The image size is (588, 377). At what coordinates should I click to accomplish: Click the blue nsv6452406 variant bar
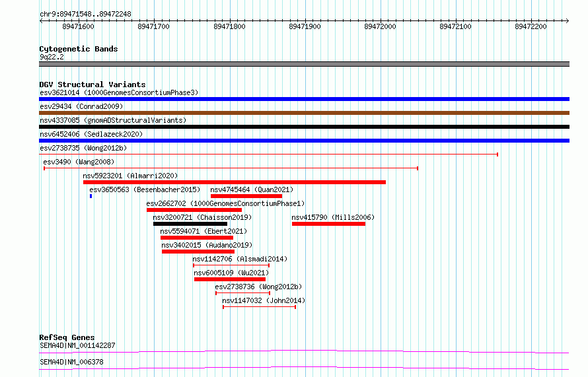pyautogui.click(x=304, y=141)
